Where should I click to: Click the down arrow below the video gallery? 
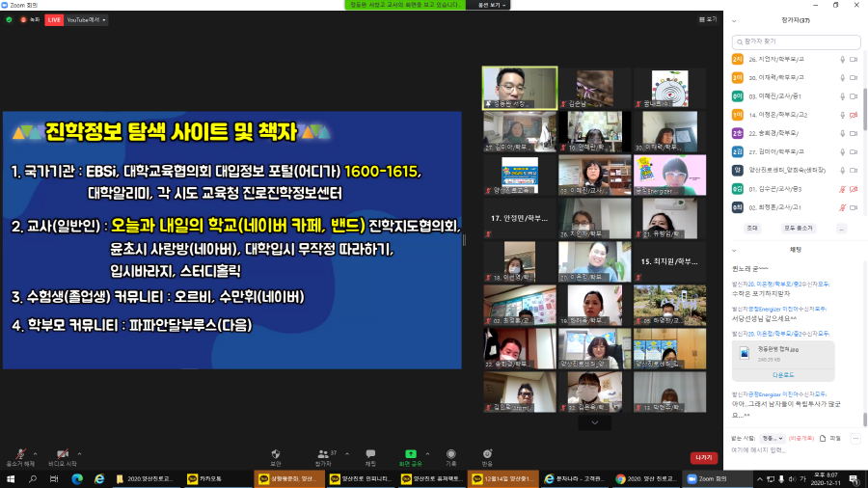point(594,422)
